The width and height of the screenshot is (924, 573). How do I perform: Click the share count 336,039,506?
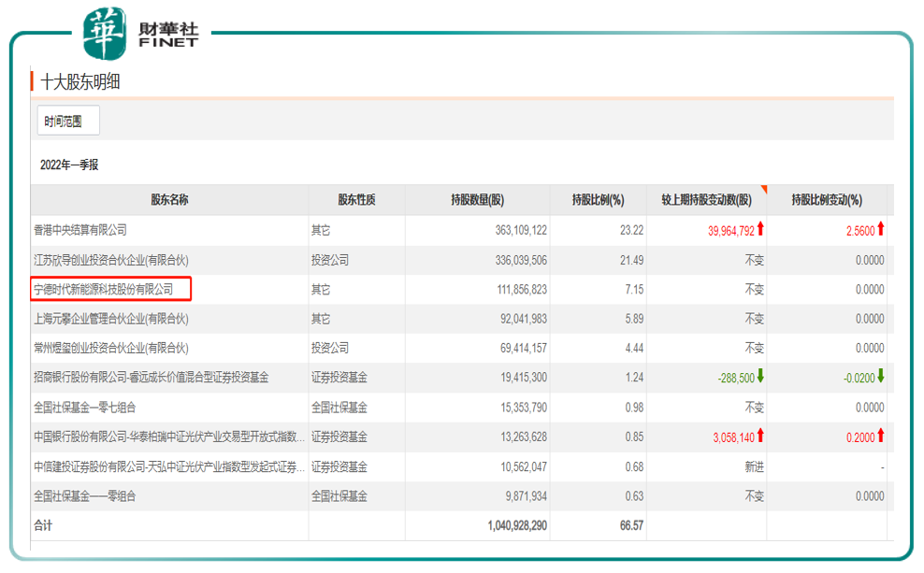point(521,260)
